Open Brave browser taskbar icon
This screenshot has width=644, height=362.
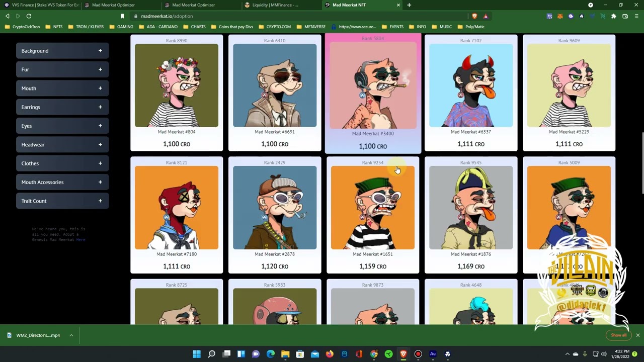click(x=404, y=354)
